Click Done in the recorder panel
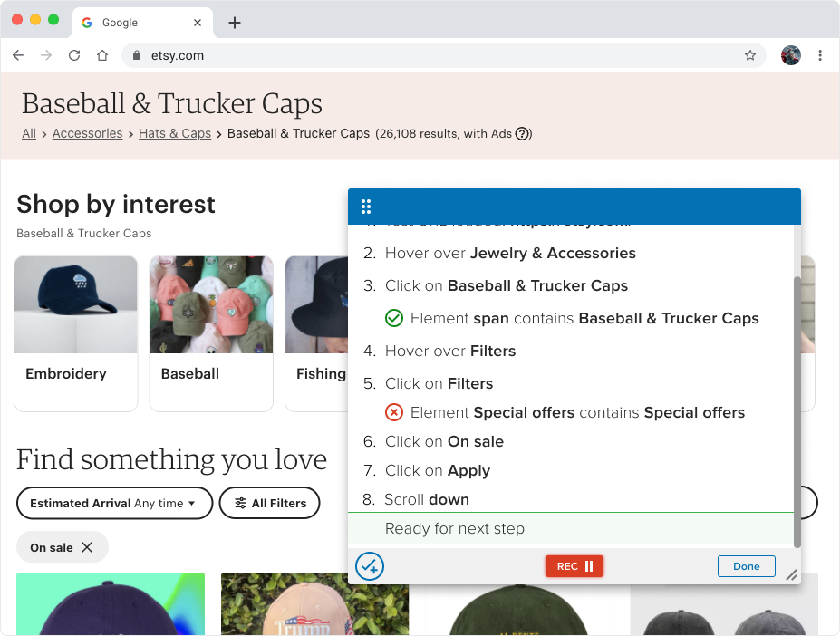The image size is (840, 636). point(747,566)
